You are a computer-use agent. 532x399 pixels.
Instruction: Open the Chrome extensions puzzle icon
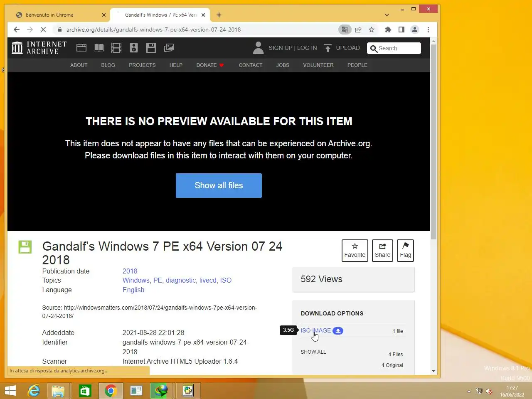[x=388, y=30]
